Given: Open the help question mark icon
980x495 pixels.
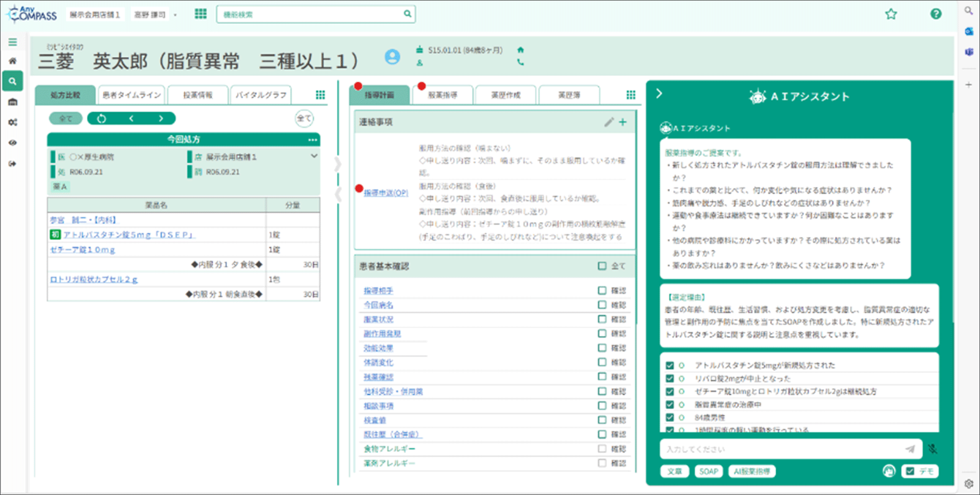Looking at the screenshot, I should click(x=936, y=14).
